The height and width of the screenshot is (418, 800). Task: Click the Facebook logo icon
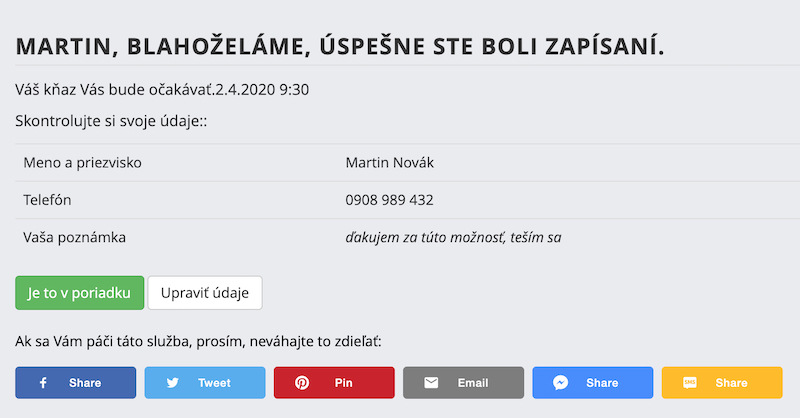tap(43, 383)
